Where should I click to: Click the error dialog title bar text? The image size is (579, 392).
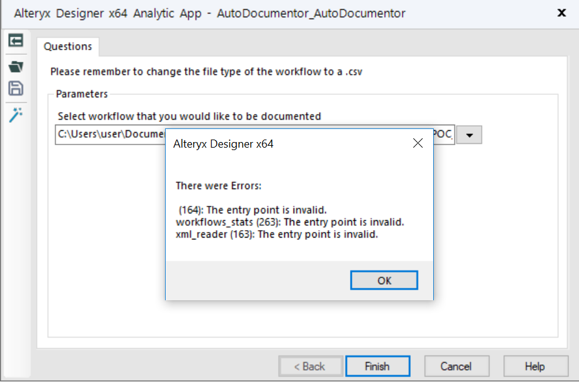coord(223,144)
